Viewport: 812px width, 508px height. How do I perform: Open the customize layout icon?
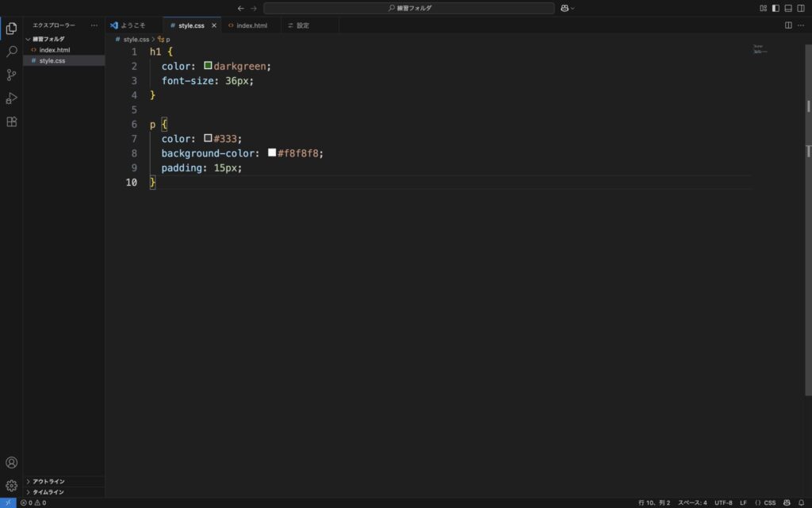(764, 8)
